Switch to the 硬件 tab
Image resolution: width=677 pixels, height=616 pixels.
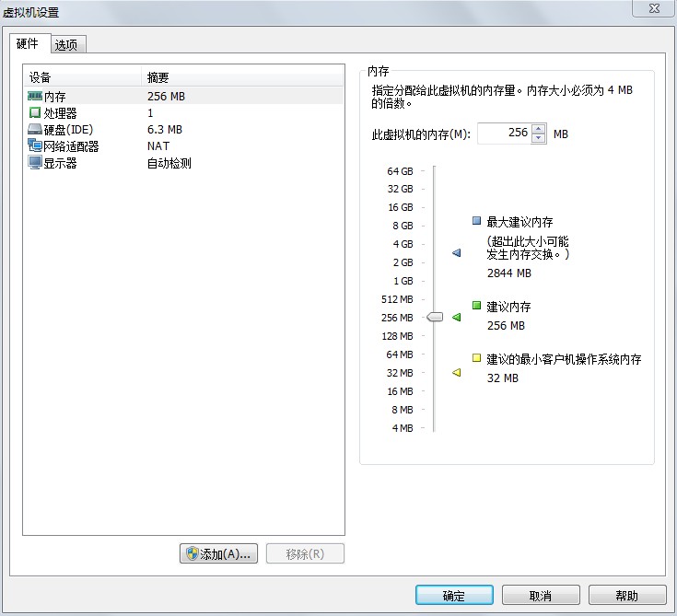pyautogui.click(x=29, y=43)
